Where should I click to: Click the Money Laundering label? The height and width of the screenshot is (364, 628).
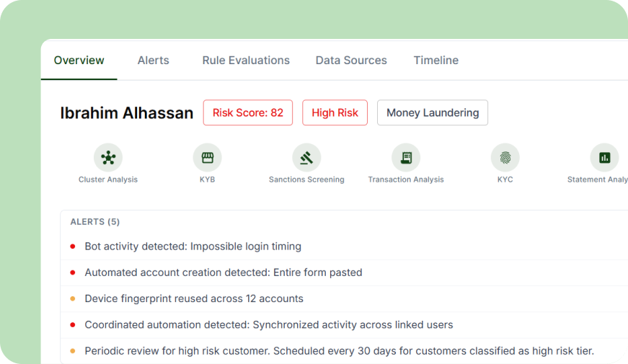pyautogui.click(x=433, y=113)
